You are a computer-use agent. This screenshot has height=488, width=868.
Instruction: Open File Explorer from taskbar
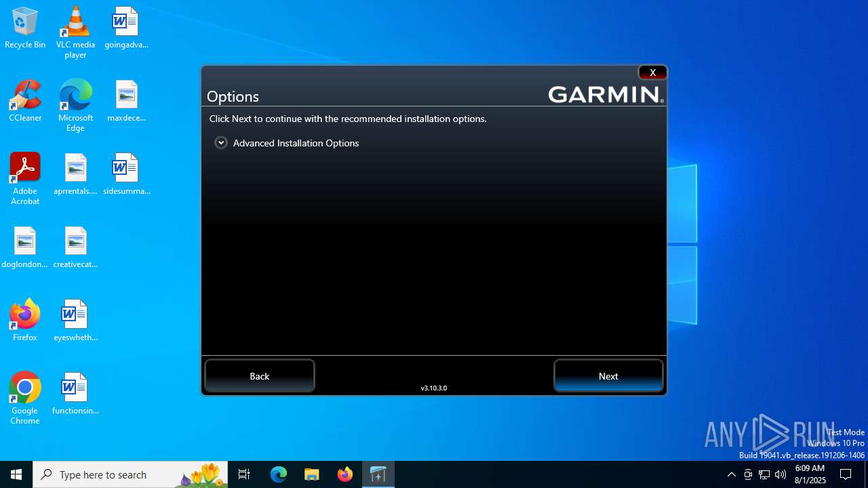coord(312,474)
